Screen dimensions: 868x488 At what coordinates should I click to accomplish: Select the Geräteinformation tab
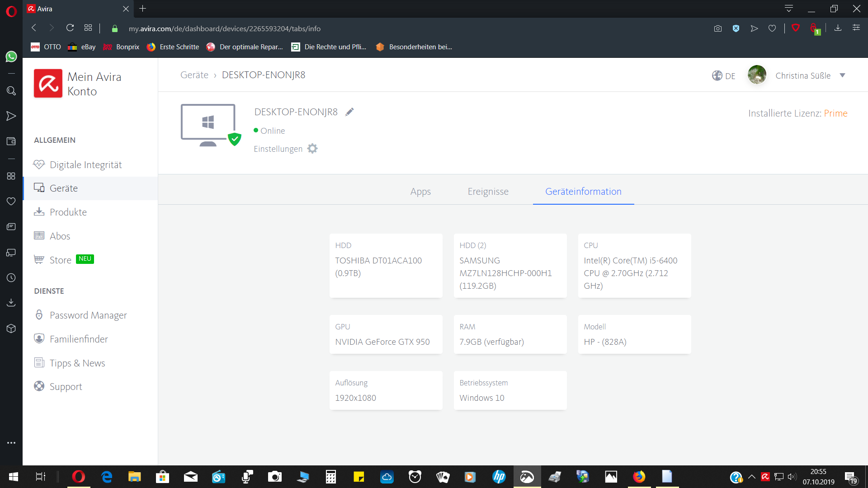583,192
